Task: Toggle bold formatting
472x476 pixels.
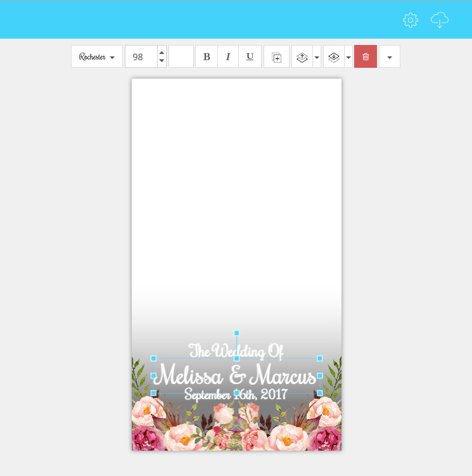Action: [x=207, y=57]
